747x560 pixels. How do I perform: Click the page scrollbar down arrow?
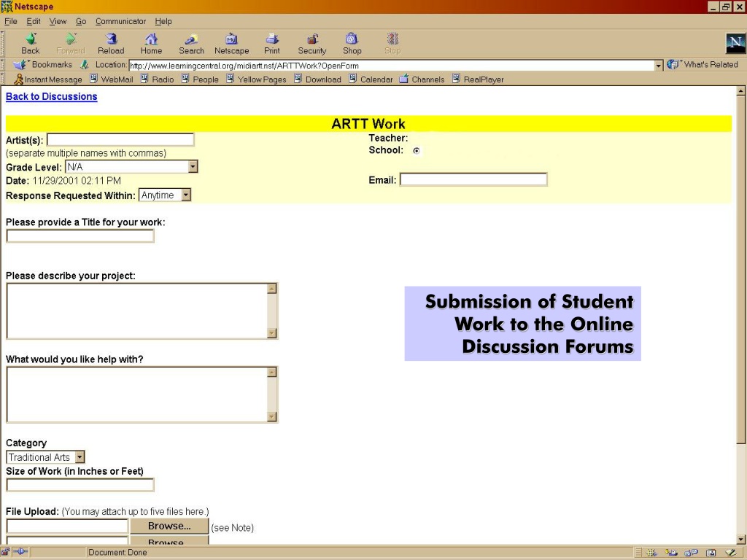[740, 539]
